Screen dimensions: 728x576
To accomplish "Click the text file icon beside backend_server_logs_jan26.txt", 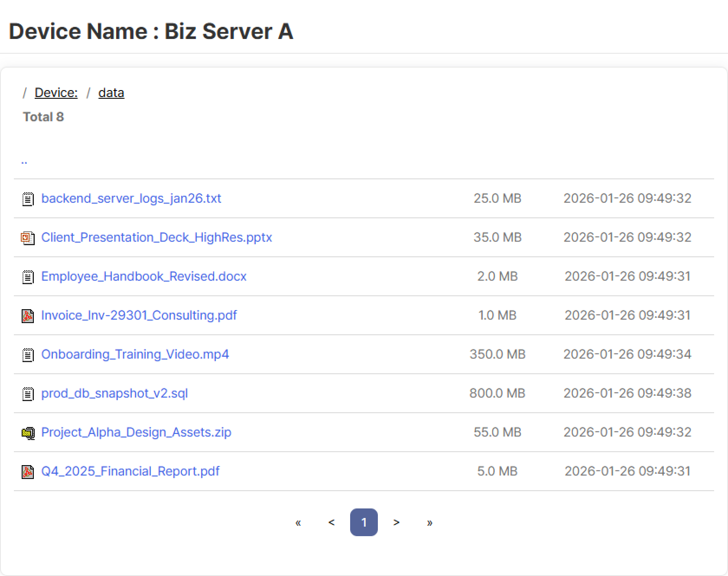I will tap(28, 199).
